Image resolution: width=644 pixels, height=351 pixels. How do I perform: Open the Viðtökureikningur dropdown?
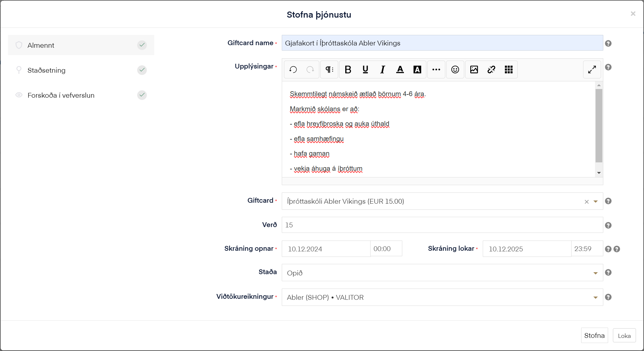point(596,298)
